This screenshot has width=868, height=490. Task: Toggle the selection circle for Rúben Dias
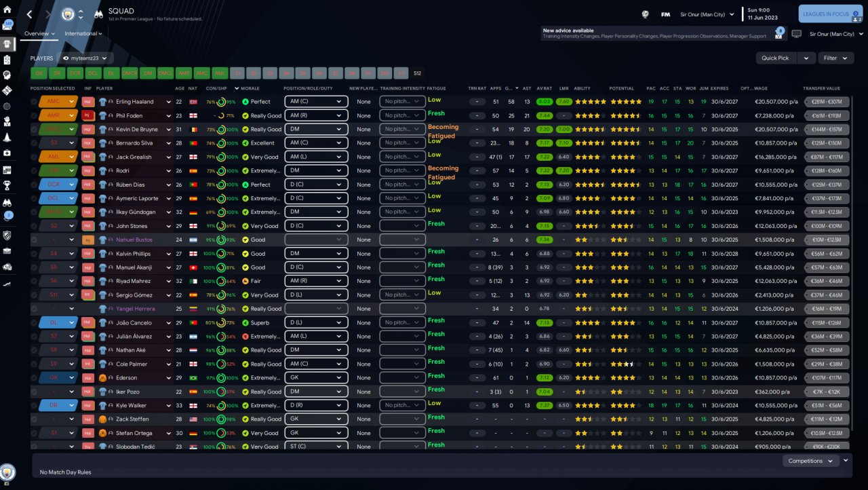(x=34, y=185)
